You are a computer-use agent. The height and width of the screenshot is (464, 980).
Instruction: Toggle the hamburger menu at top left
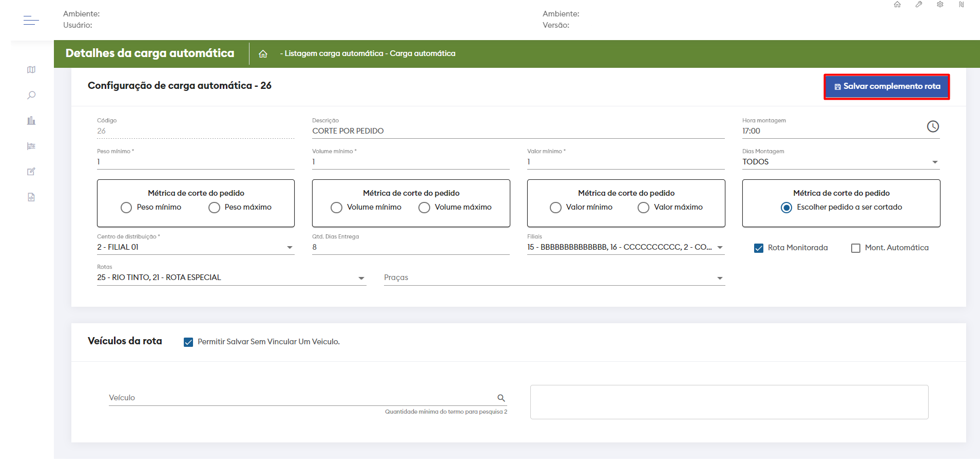coord(31,21)
